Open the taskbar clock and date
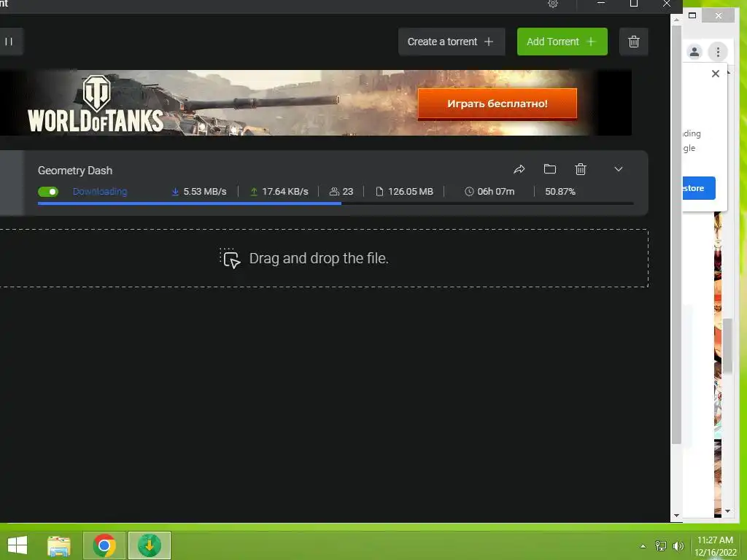The height and width of the screenshot is (560, 747). tap(715, 546)
